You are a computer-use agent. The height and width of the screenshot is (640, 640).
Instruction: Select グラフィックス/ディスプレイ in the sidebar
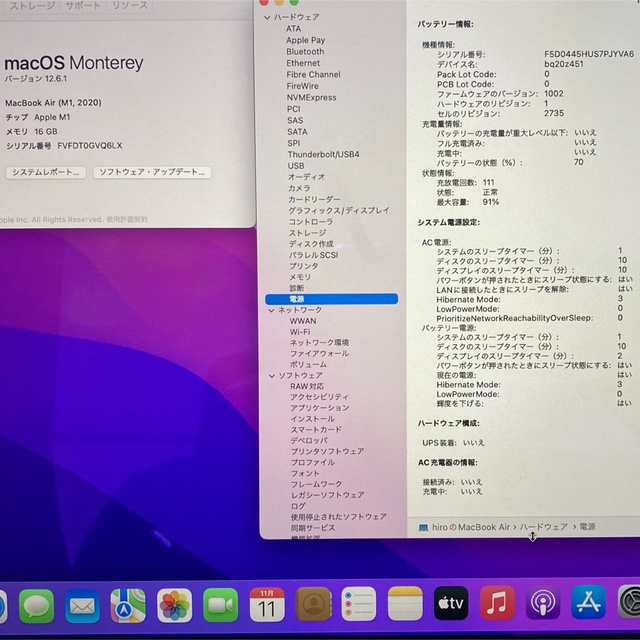[x=339, y=211]
